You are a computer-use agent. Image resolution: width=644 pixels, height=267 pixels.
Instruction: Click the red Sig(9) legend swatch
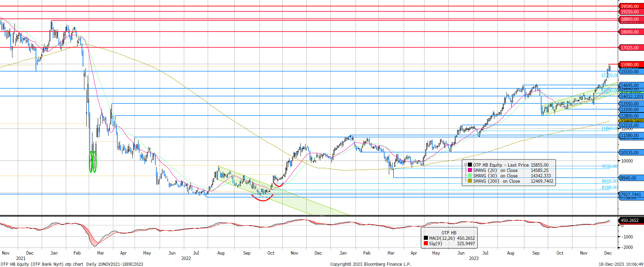[x=426, y=243]
